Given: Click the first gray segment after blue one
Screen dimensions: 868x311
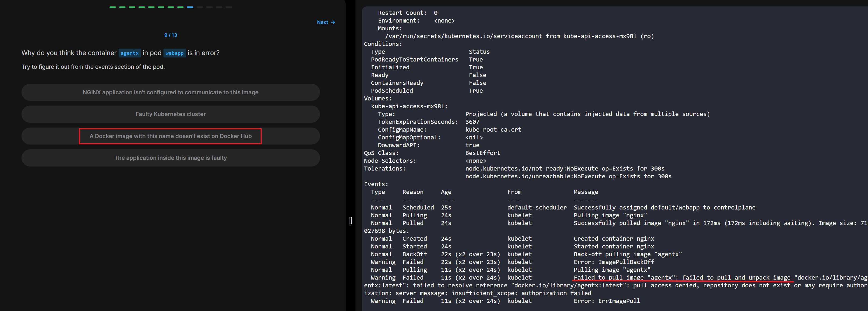Looking at the screenshot, I should pos(200,7).
